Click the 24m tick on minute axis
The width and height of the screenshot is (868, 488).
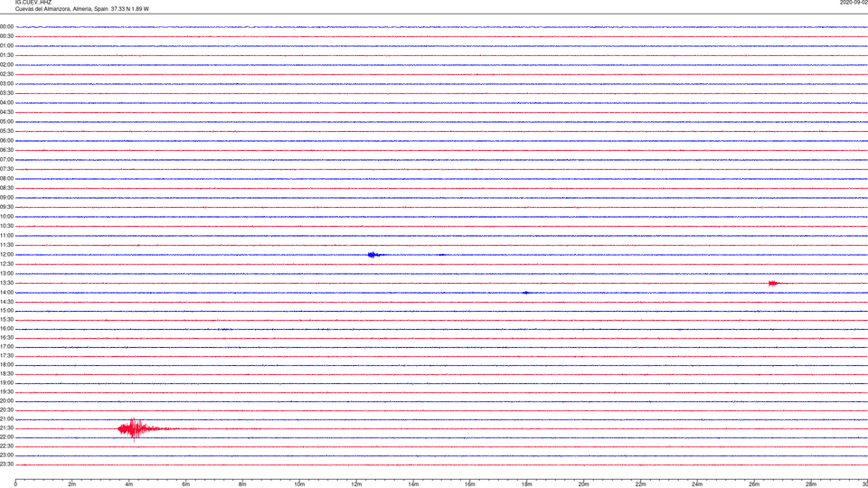[697, 484]
